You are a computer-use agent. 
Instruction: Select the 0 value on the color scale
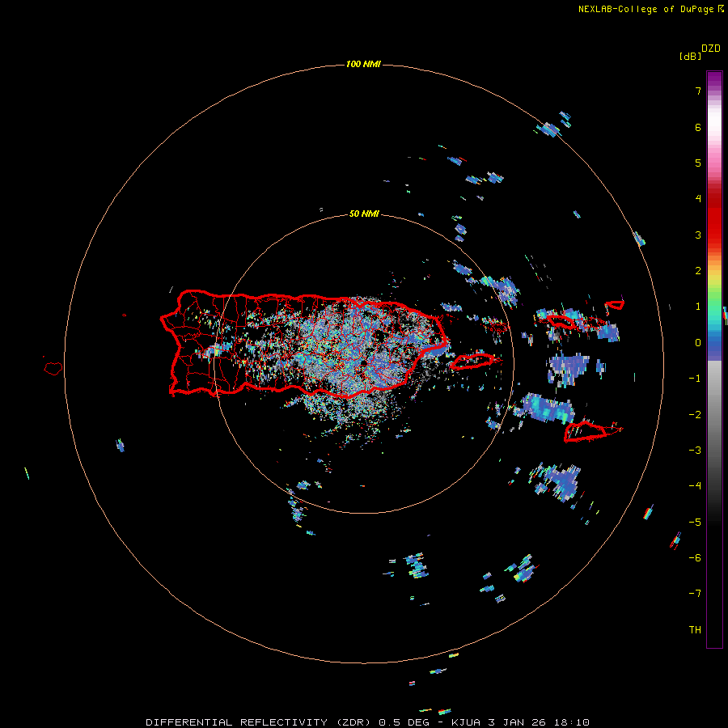point(698,343)
